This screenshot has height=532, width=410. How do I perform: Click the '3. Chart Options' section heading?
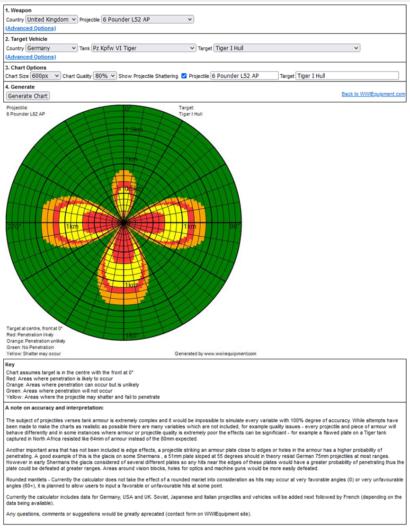coord(26,68)
